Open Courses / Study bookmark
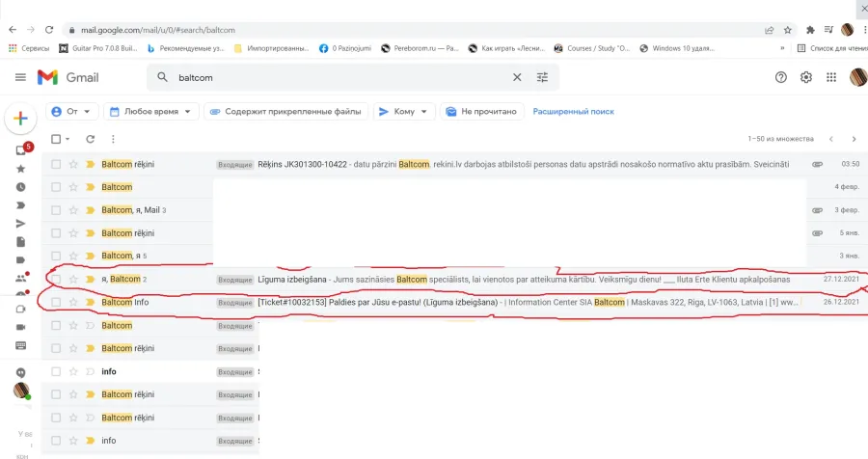This screenshot has width=868, height=459. [592, 48]
